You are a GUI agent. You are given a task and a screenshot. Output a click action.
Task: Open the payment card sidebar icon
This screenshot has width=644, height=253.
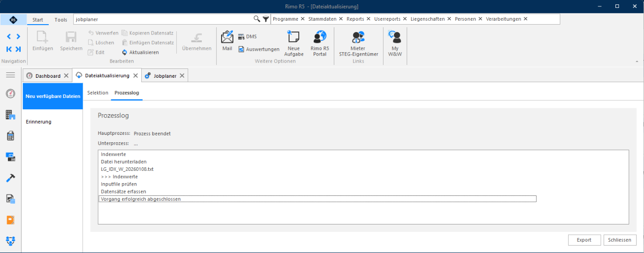click(10, 157)
